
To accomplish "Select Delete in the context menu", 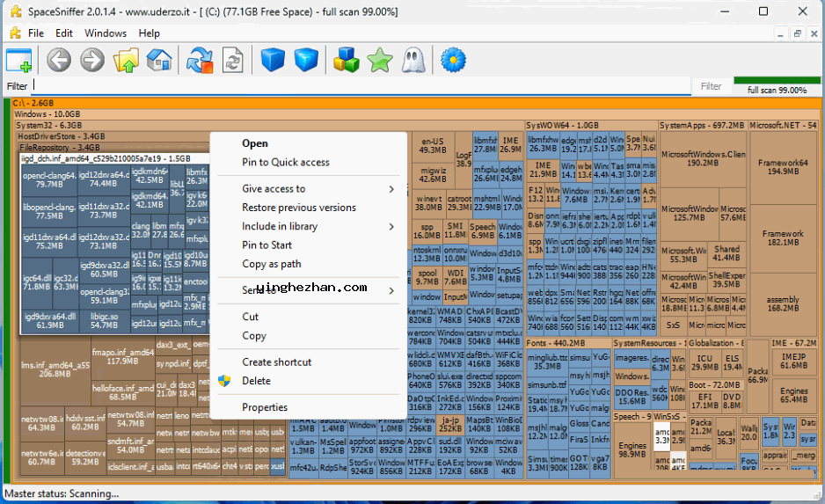I will pyautogui.click(x=309, y=381).
